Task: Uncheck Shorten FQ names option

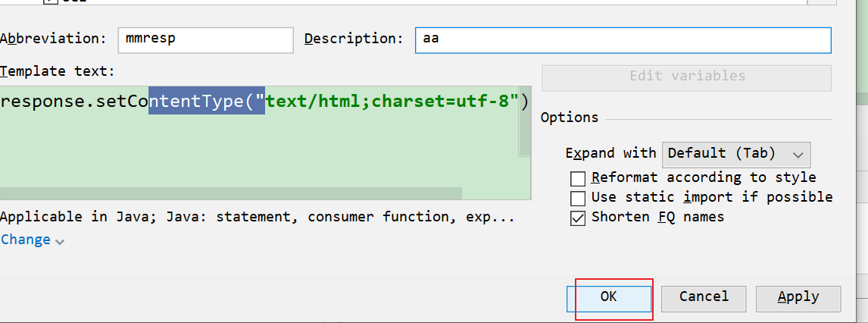Action: pos(578,218)
